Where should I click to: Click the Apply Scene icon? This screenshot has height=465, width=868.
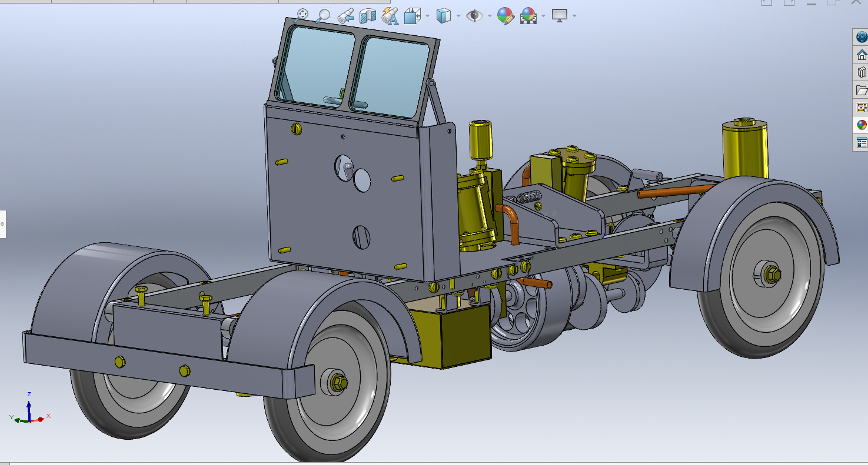pos(528,15)
